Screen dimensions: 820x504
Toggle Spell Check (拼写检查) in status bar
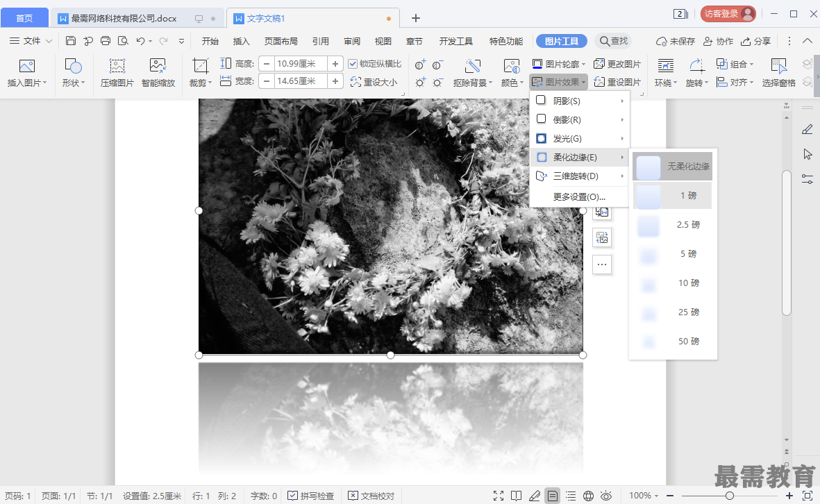pyautogui.click(x=310, y=496)
